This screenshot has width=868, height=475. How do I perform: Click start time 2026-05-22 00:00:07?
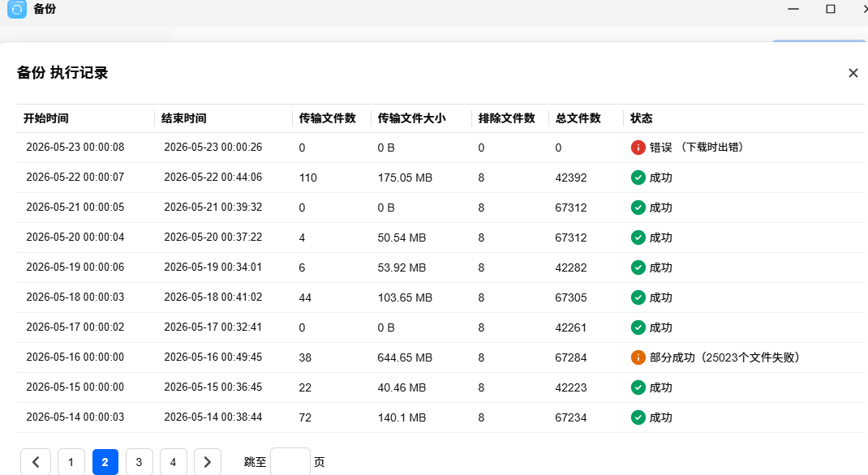(75, 177)
